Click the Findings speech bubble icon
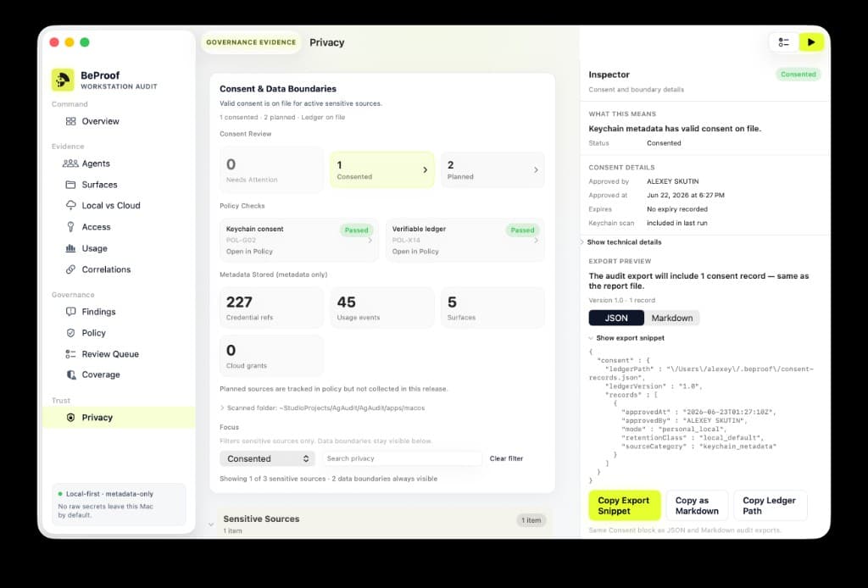Screen dimensions: 868x588 tap(71, 312)
